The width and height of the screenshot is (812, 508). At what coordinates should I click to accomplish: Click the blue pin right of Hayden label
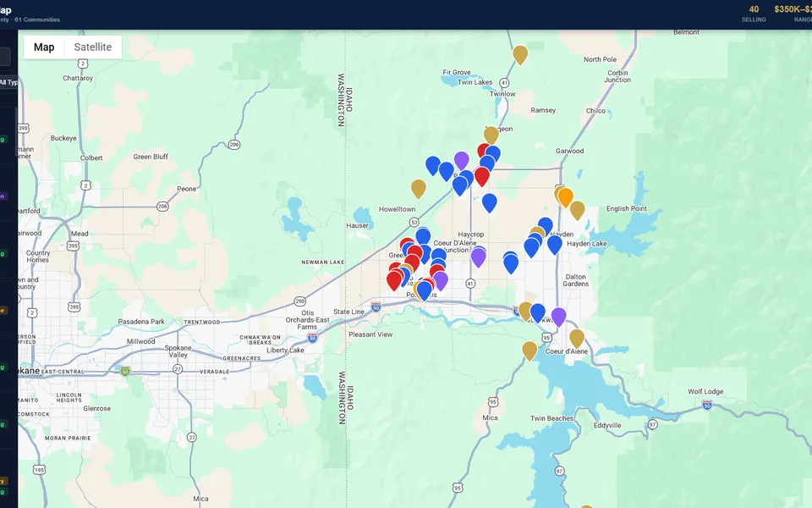[x=554, y=245]
